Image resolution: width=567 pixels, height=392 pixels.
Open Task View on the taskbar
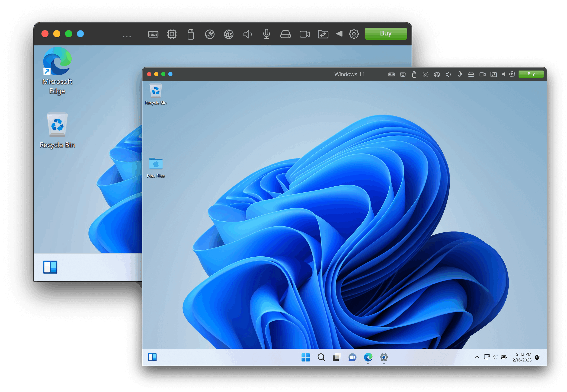(336, 357)
